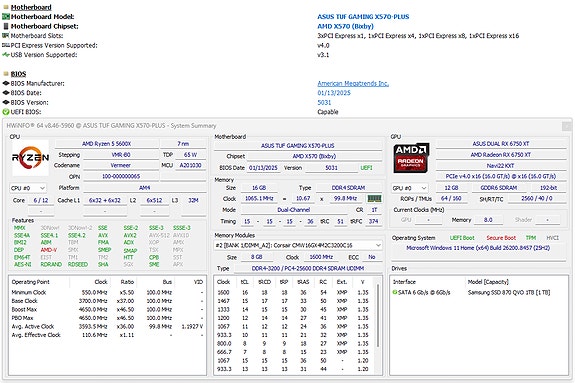575x383 pixels.
Task: Click the Avg. Effective Clock row
Action: pos(107,335)
